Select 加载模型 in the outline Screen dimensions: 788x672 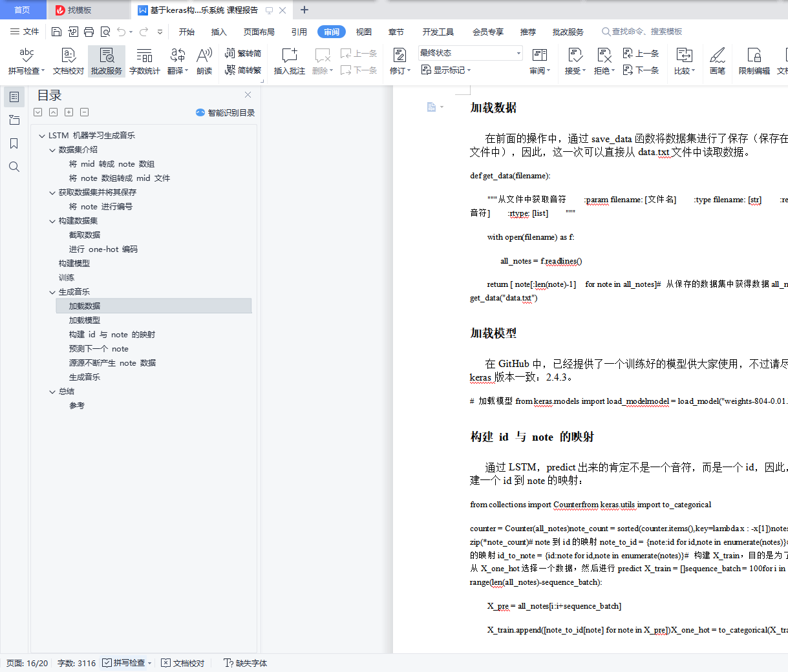point(85,320)
